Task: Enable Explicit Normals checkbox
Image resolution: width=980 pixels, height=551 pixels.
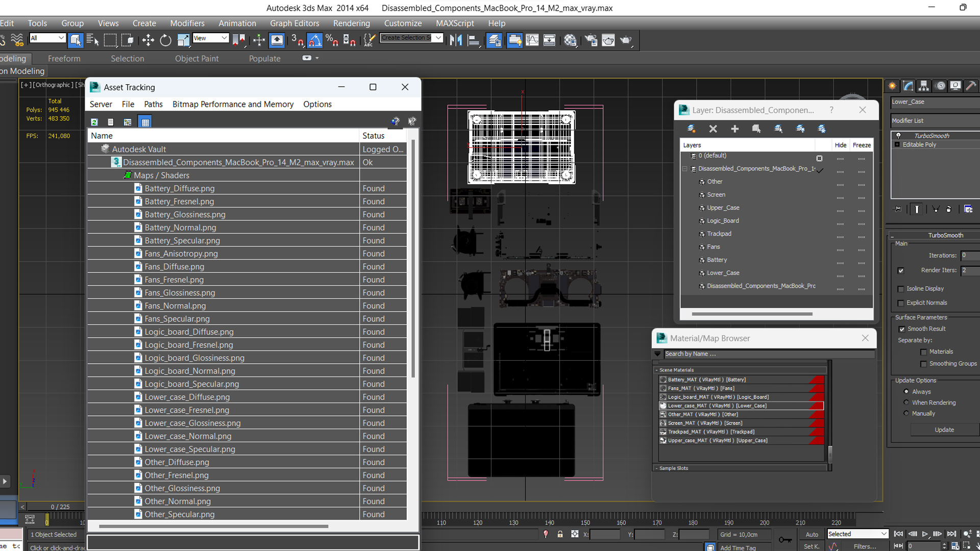Action: (x=901, y=303)
